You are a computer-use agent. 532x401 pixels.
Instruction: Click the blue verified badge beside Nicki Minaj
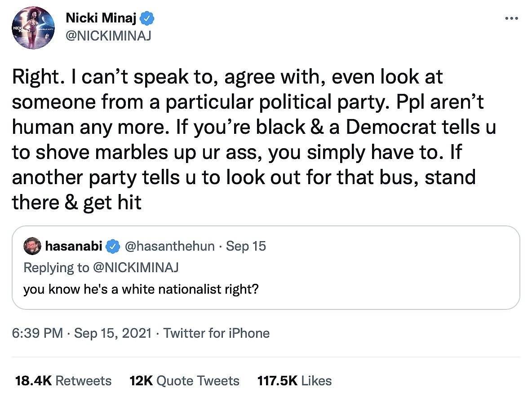(148, 18)
